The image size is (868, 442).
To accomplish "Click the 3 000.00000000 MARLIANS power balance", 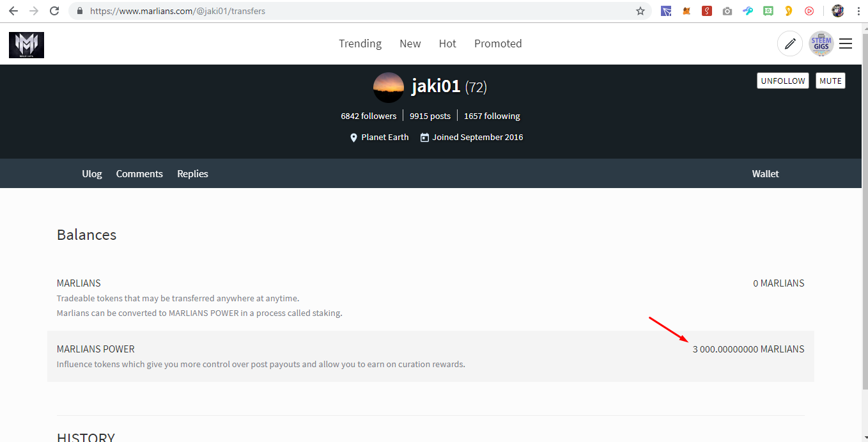I will click(x=748, y=349).
